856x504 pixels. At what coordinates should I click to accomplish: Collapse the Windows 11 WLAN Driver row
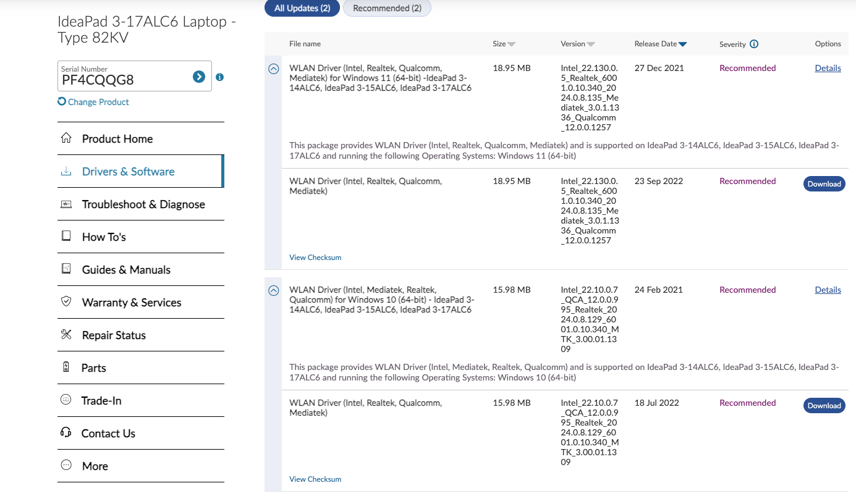[x=274, y=69]
